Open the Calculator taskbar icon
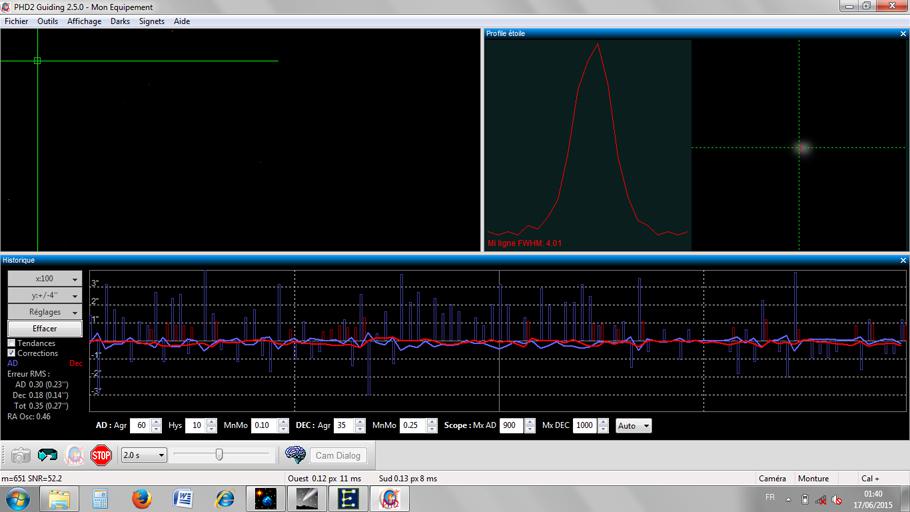The height and width of the screenshot is (512, 910). (100, 499)
